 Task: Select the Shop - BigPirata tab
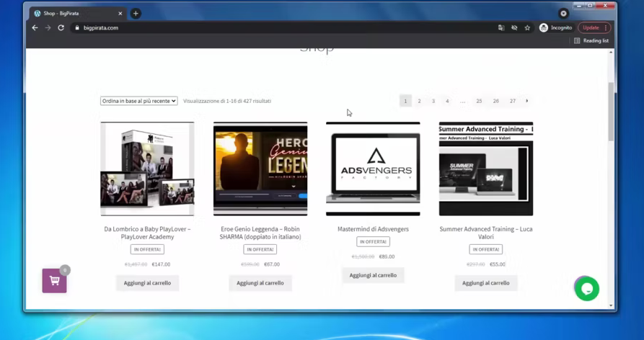(x=78, y=14)
